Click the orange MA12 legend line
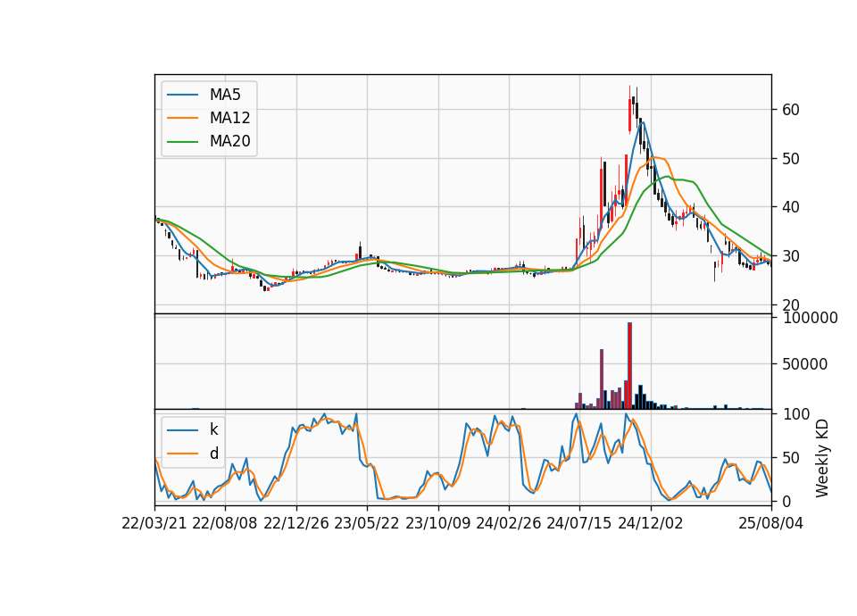This screenshot has width=857, height=616. coord(182,118)
